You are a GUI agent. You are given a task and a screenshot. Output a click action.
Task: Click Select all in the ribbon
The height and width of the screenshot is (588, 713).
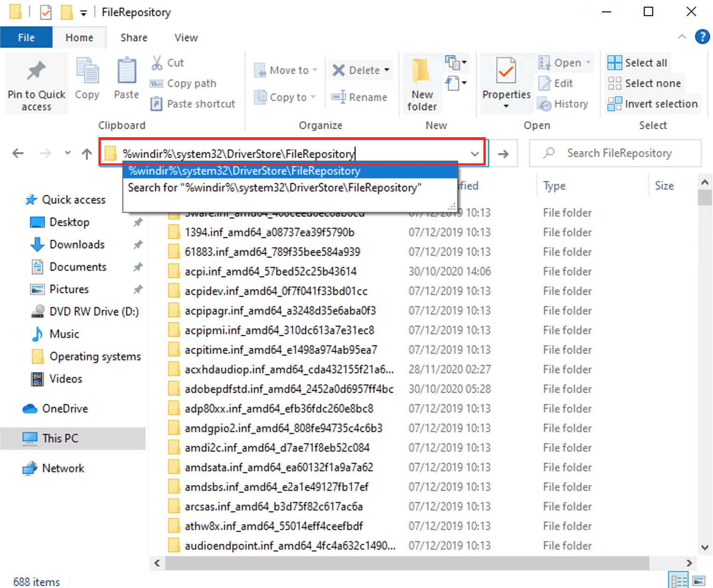(637, 62)
